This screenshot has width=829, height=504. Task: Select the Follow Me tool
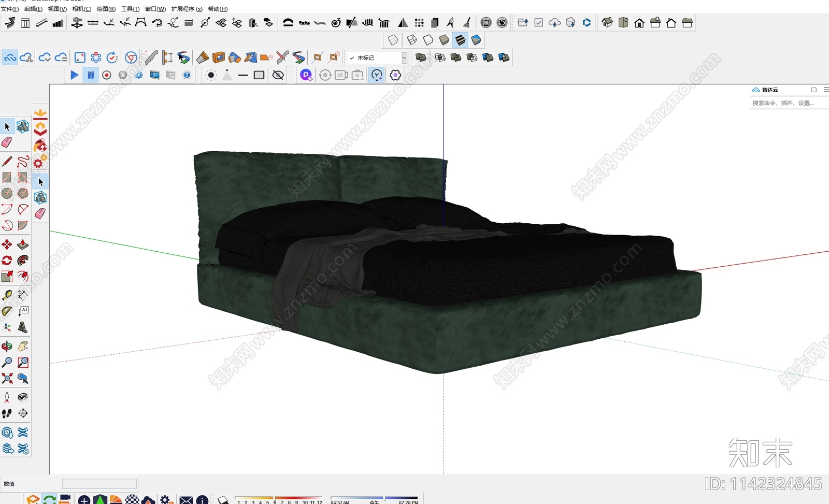23,261
